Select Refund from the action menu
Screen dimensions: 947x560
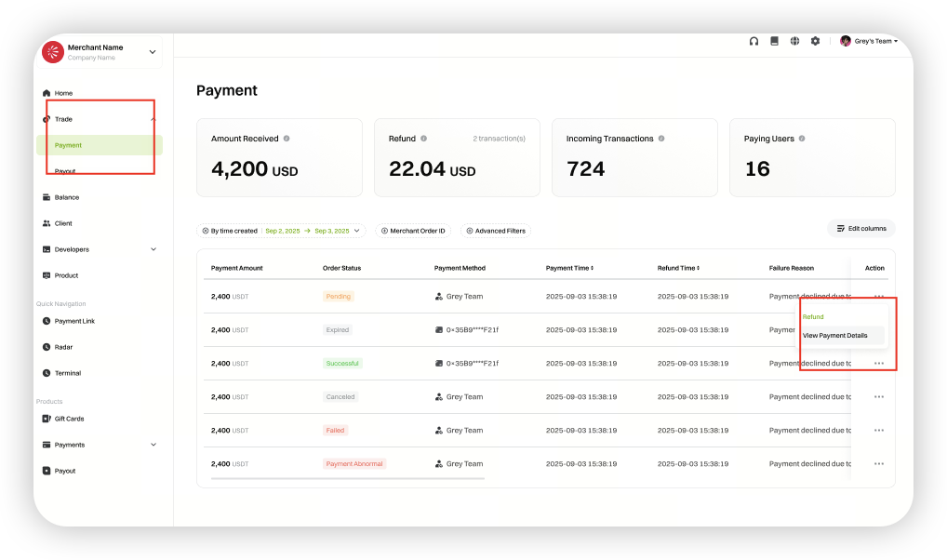coord(813,317)
